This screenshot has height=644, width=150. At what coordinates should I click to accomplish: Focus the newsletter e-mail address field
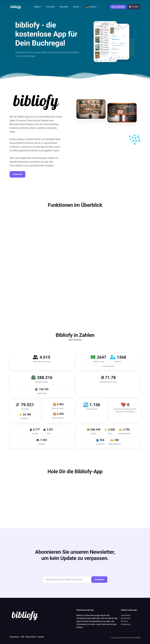(x=66, y=579)
